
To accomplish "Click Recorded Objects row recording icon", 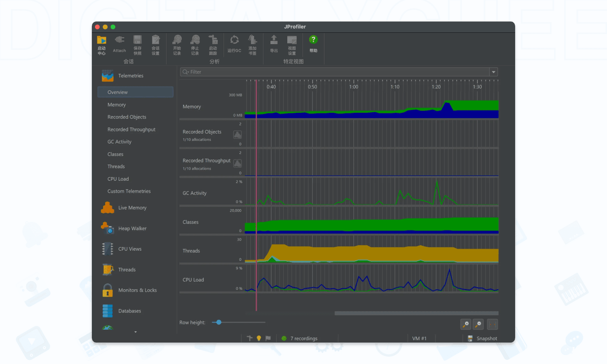I will coord(238,135).
